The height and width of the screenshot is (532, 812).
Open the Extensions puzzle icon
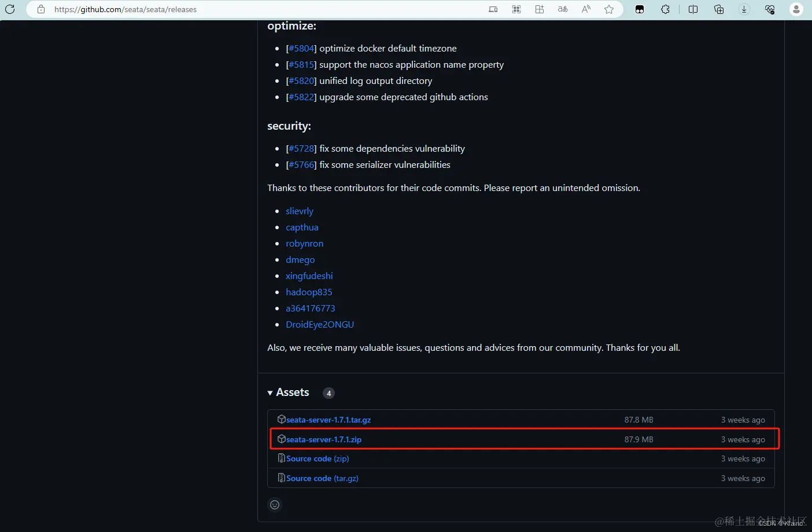tap(665, 9)
